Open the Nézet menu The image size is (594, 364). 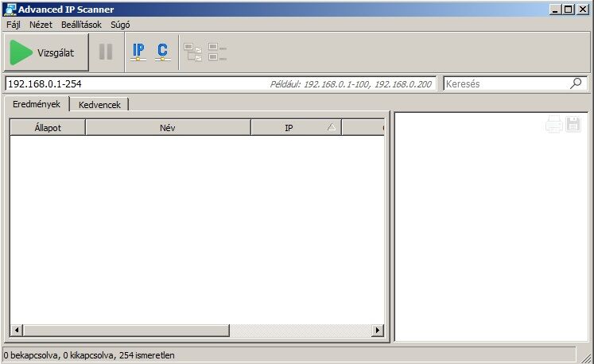coord(41,25)
